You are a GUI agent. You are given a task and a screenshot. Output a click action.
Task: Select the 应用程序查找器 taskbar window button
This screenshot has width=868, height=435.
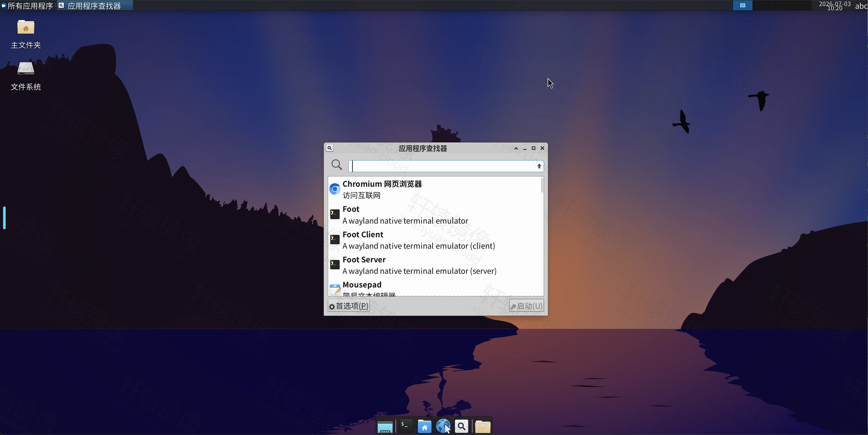[x=95, y=6]
